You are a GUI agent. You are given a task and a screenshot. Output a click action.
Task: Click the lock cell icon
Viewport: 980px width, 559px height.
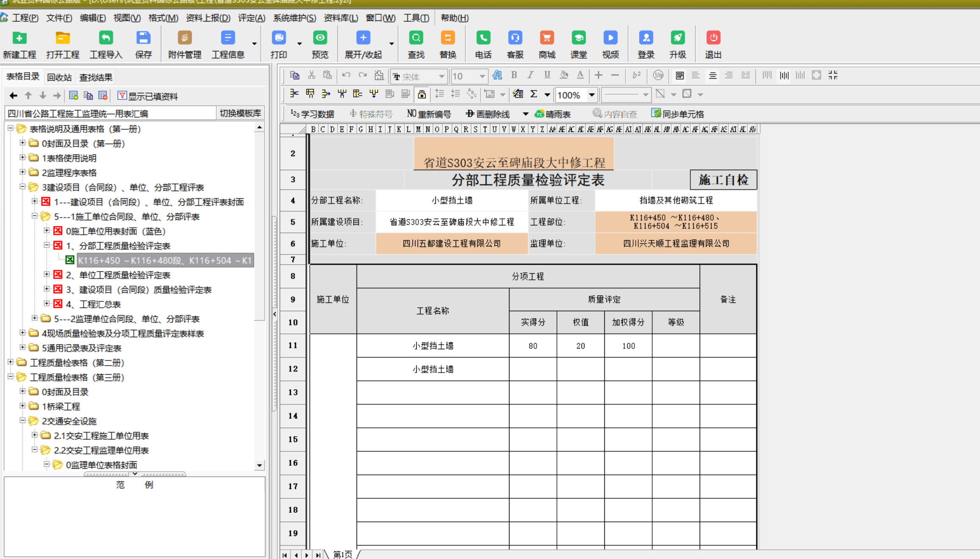point(422,94)
